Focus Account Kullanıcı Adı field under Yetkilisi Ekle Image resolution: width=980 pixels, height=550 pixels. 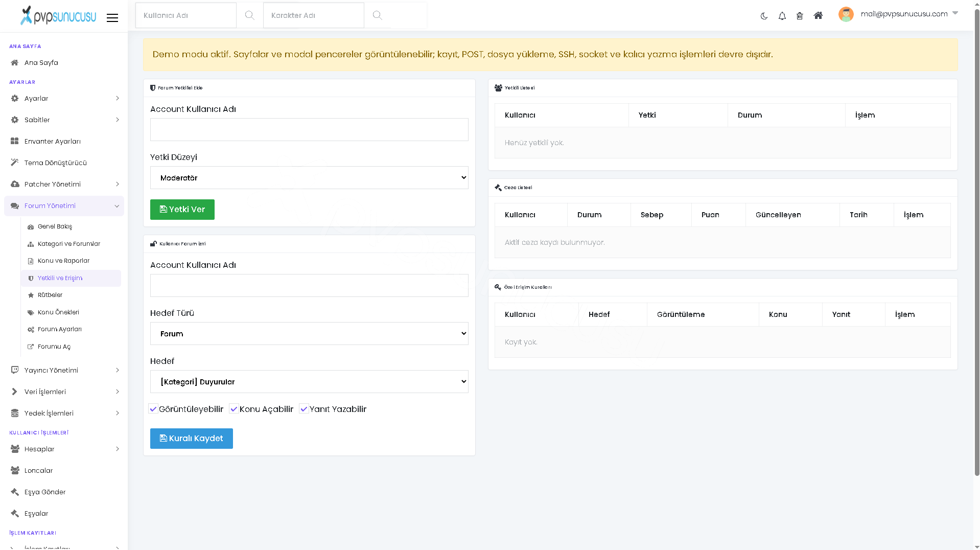[x=309, y=129]
